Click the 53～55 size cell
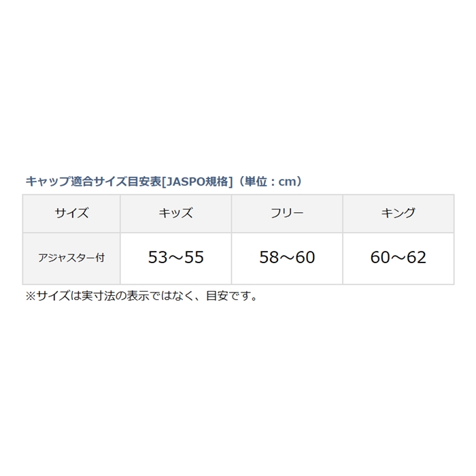Screen dimensions: 476x476 [x=175, y=258]
